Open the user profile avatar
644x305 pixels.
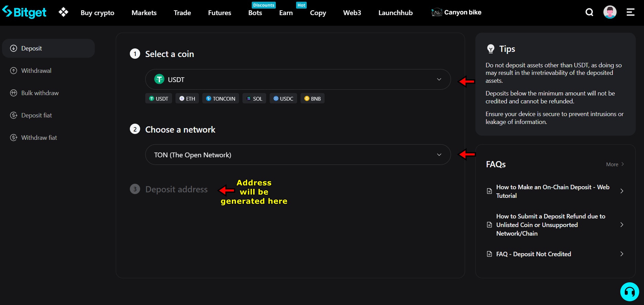point(610,12)
